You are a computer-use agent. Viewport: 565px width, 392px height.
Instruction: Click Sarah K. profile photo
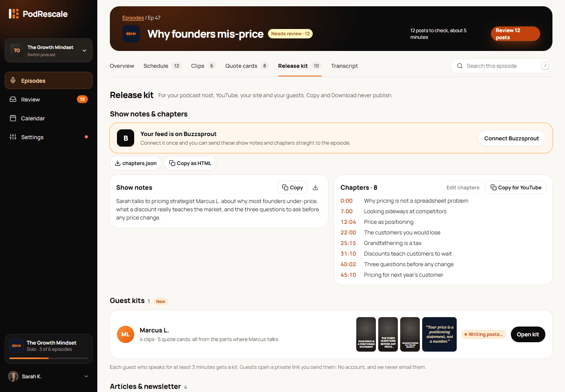pos(13,376)
